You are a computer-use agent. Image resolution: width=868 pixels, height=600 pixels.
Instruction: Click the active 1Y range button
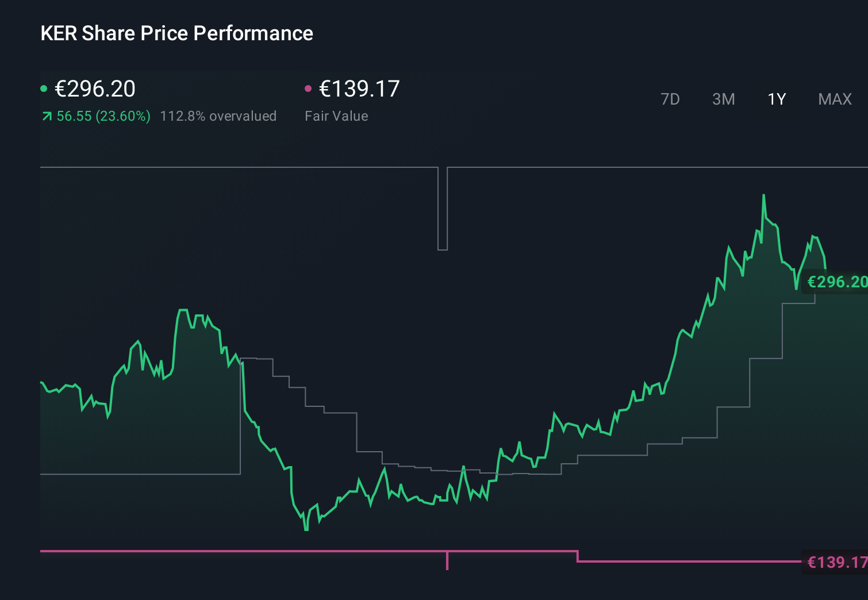tap(776, 99)
